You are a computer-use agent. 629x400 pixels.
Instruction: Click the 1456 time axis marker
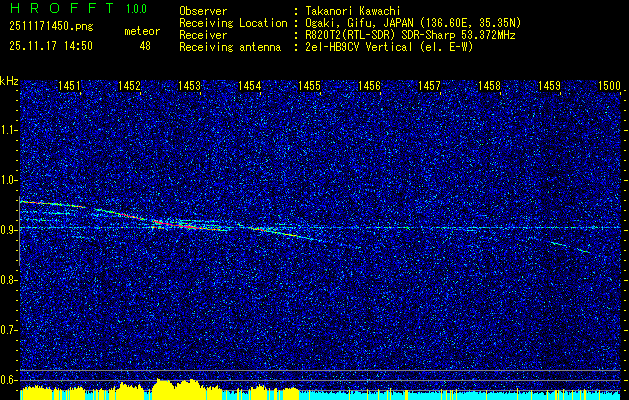(369, 85)
